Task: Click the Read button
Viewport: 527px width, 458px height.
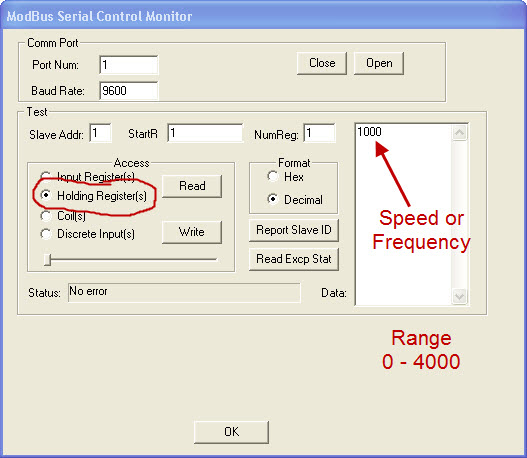Action: 192,186
